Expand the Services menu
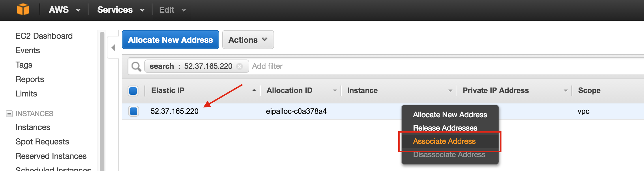The height and width of the screenshot is (171, 644). click(x=121, y=10)
